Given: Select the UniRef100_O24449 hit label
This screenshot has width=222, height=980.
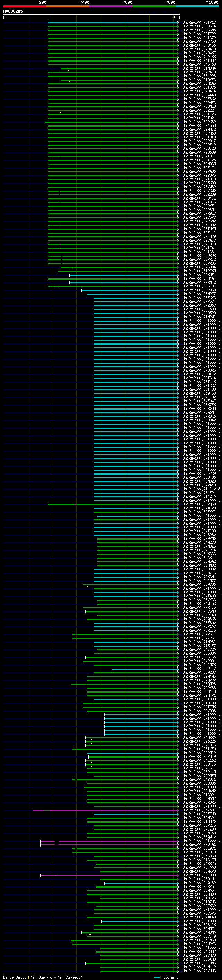Looking at the screenshot, I should pyautogui.click(x=199, y=95).
